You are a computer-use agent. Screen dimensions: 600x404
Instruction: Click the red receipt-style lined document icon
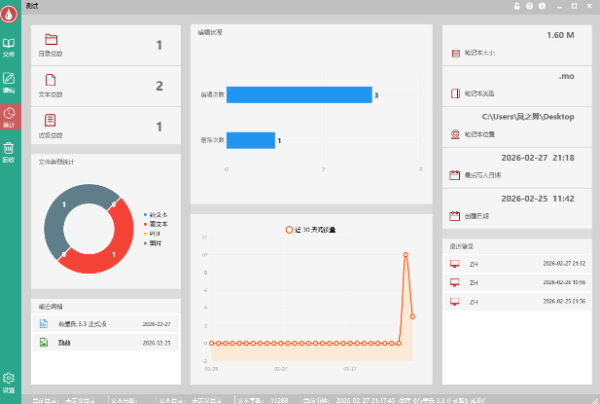coord(50,121)
